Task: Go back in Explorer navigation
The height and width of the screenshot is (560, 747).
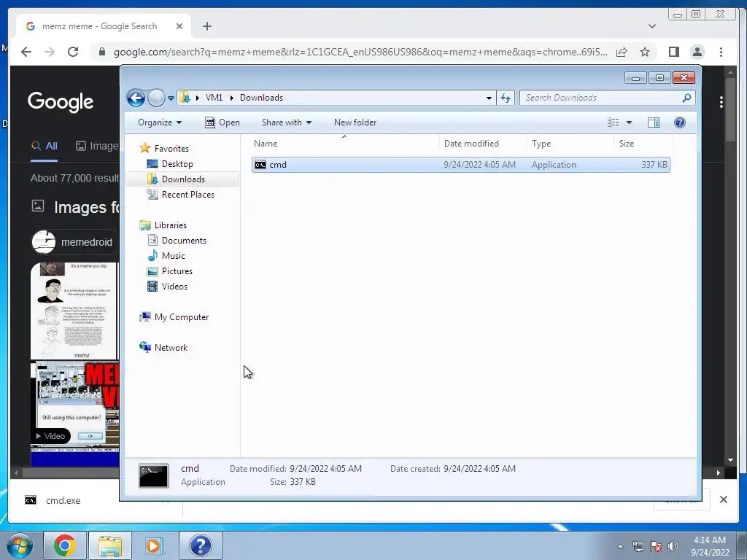Action: [136, 98]
